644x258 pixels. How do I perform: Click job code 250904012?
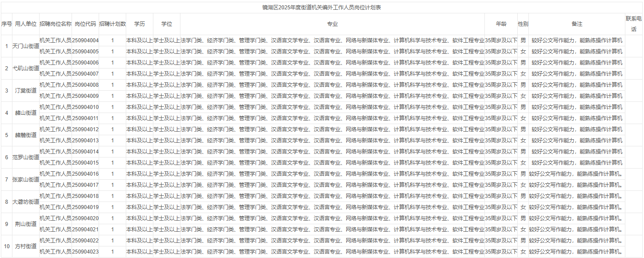[85, 129]
